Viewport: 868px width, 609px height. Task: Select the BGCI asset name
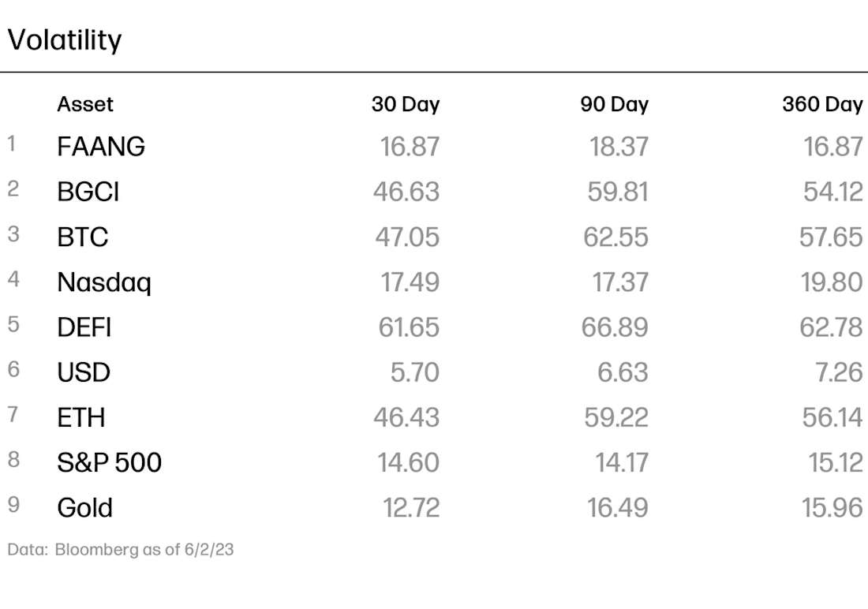(88, 192)
